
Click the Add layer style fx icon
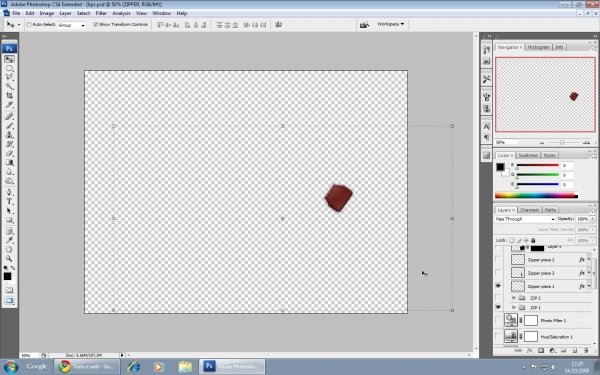(x=530, y=351)
